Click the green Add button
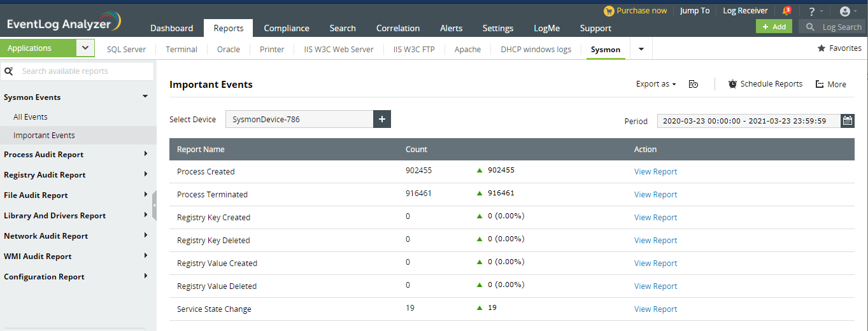 tap(774, 27)
